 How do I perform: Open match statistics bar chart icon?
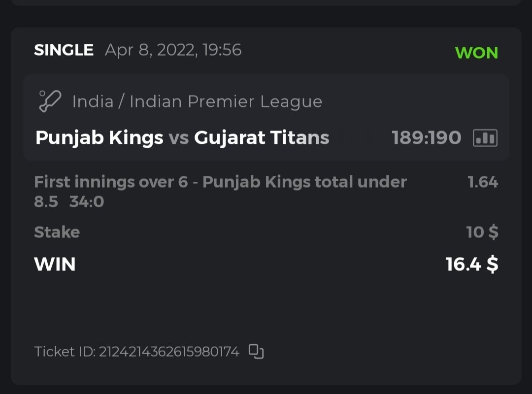485,138
